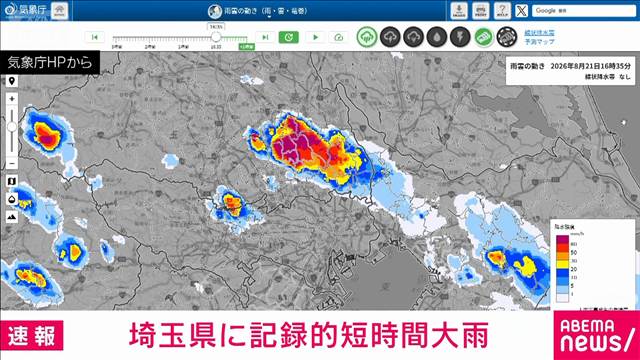Open the playback speed gauge control
The height and width of the screenshot is (360, 640).
pyautogui.click(x=338, y=37)
